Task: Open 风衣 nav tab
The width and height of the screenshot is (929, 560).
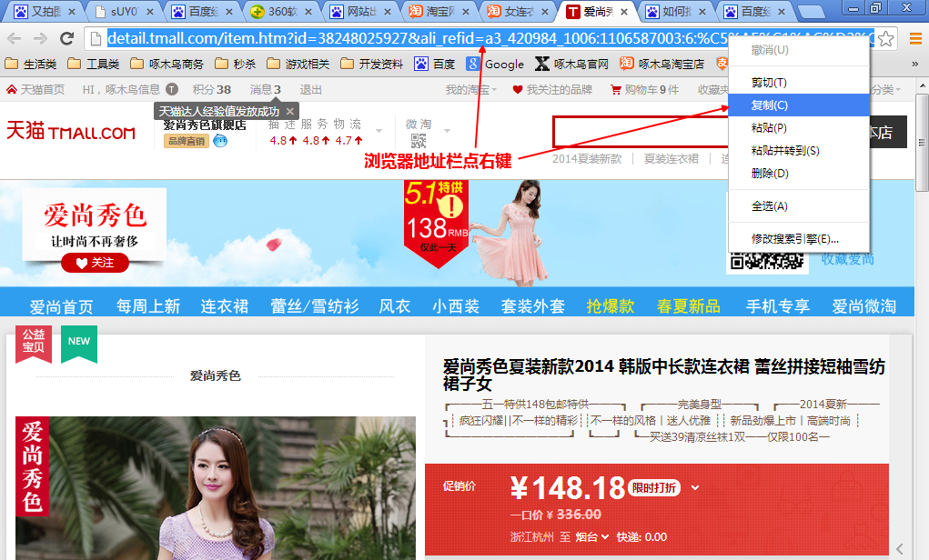Action: [395, 306]
